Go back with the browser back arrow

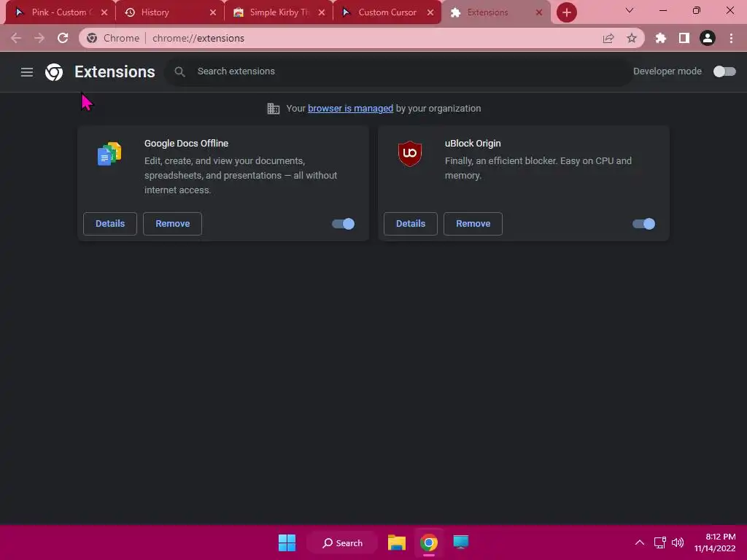tap(16, 38)
